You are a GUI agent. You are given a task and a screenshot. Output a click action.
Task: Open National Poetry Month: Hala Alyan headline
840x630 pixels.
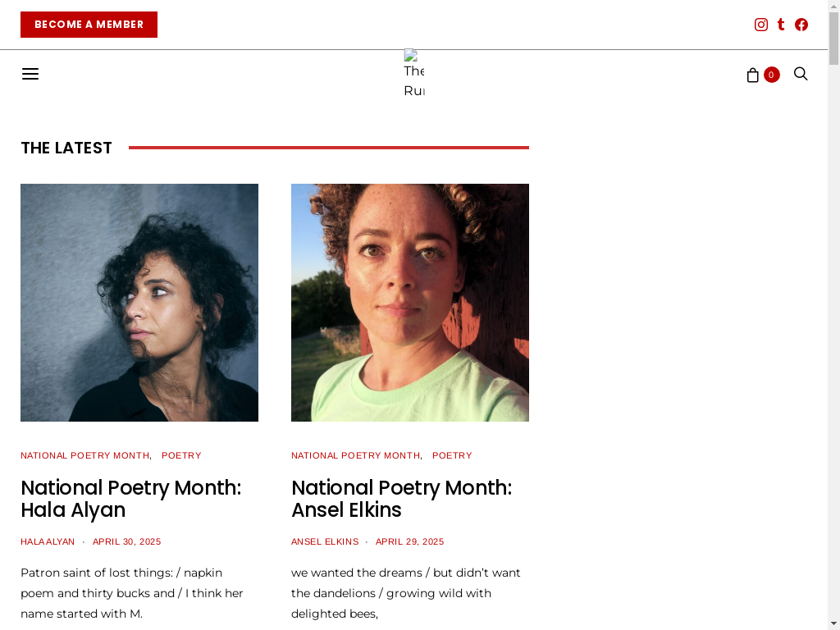pyautogui.click(x=131, y=499)
